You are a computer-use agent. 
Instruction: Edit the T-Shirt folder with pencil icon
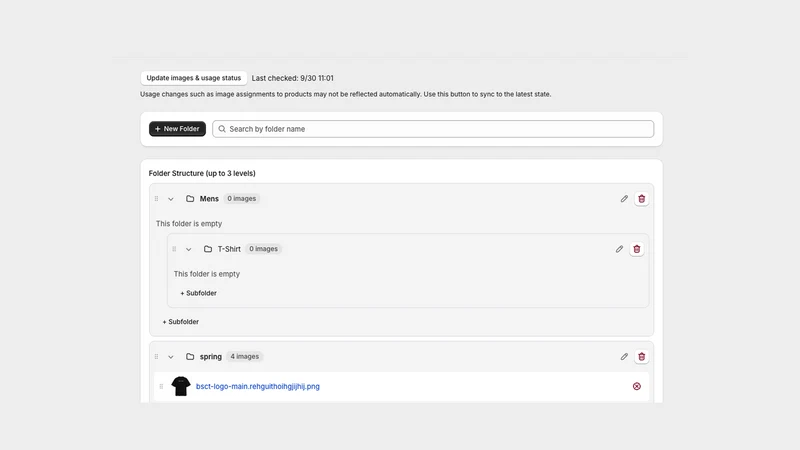tap(619, 249)
